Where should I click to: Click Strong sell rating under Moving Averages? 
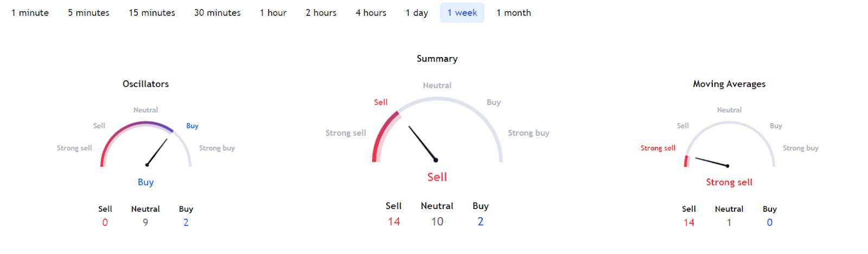pyautogui.click(x=729, y=182)
